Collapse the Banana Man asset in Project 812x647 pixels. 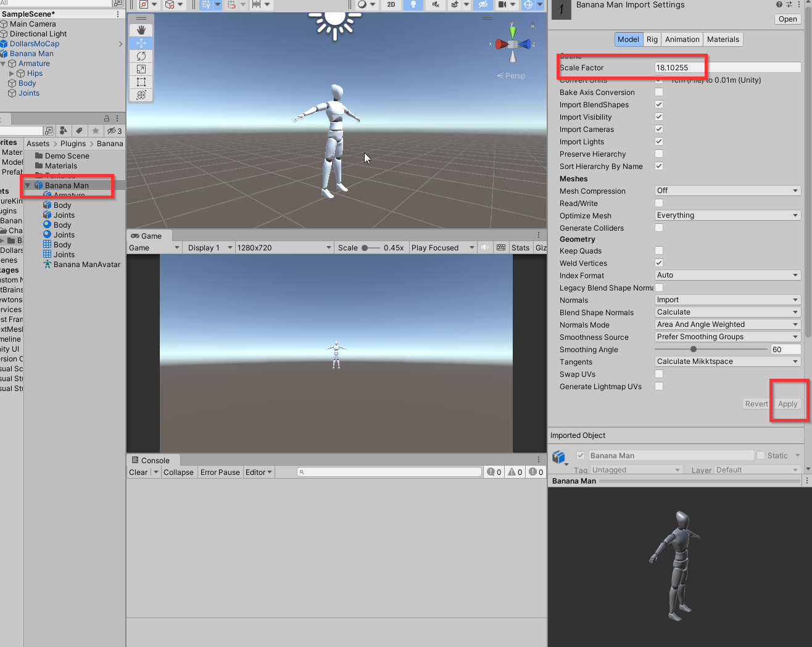point(28,185)
